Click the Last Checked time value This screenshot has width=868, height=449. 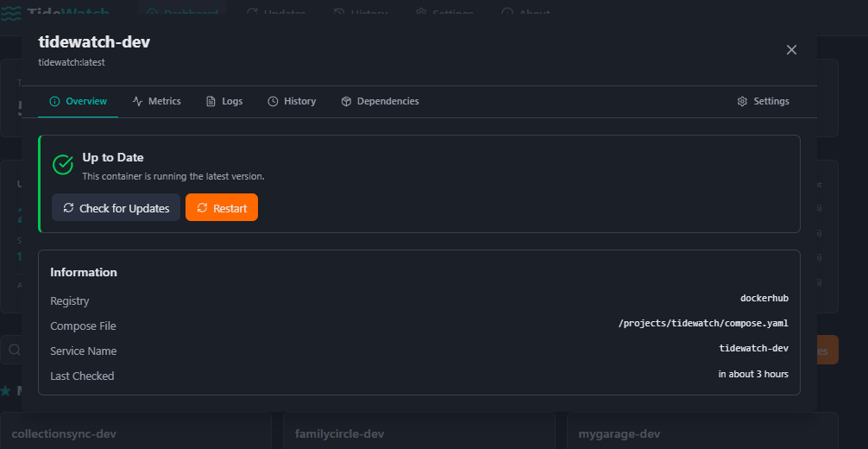tap(752, 374)
